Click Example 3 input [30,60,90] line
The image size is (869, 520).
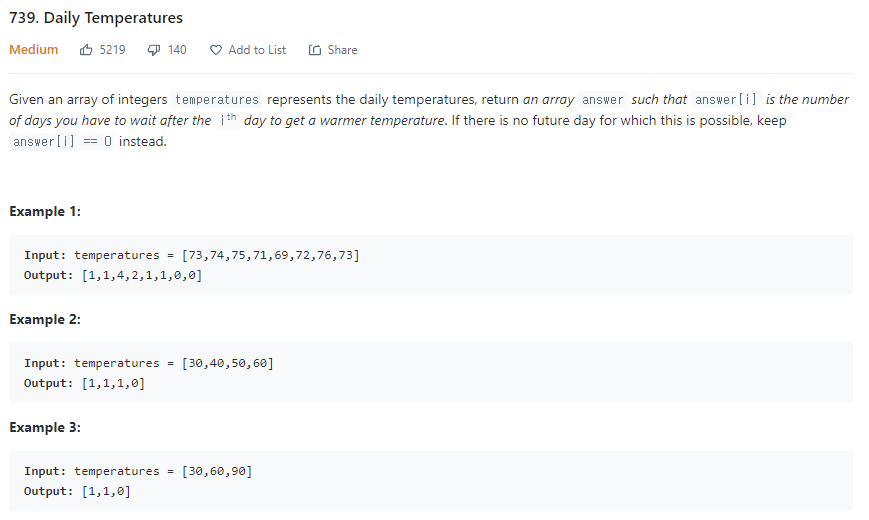[138, 471]
